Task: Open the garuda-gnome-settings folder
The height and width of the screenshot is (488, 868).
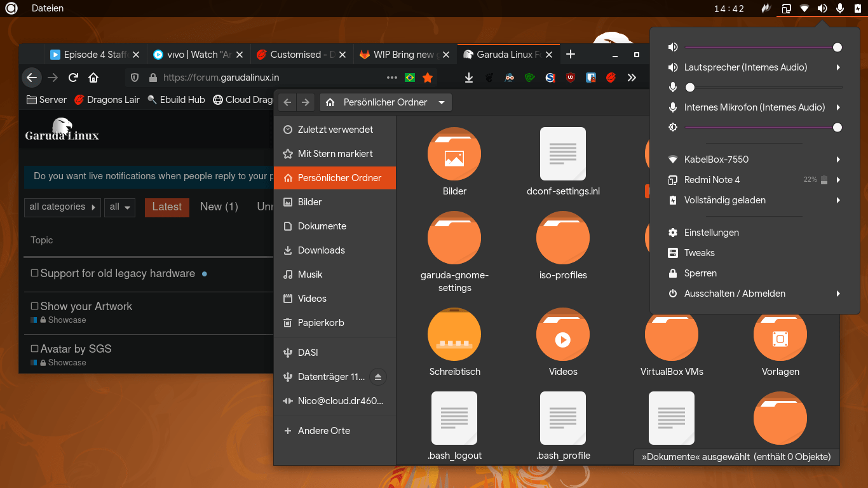Action: coord(454,238)
